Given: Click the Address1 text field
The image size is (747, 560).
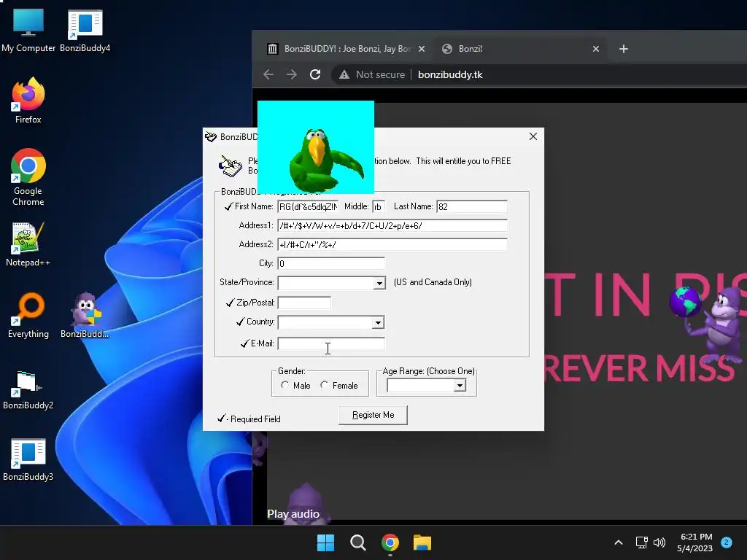Looking at the screenshot, I should pos(392,226).
